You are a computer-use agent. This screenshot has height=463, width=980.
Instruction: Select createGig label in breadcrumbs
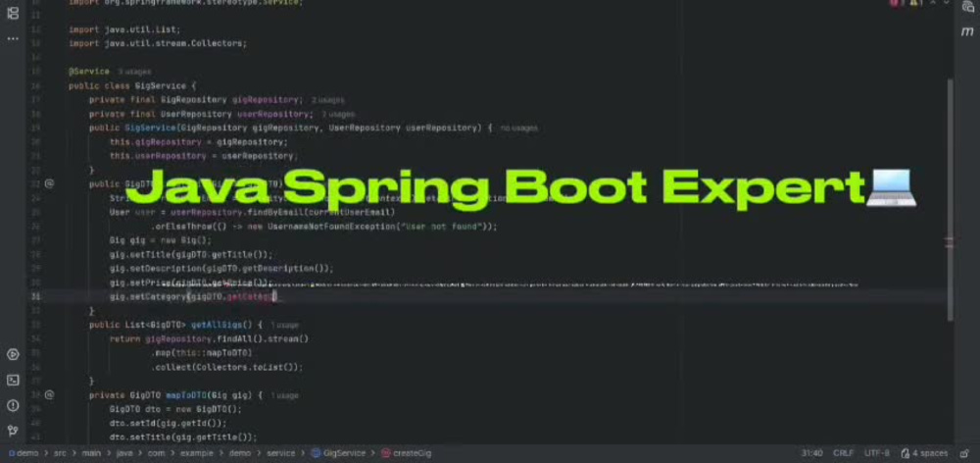pyautogui.click(x=412, y=453)
